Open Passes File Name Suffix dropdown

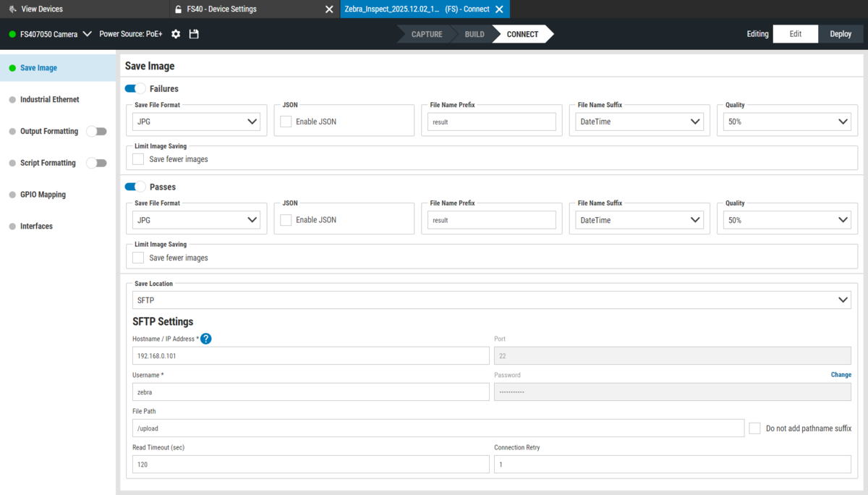click(639, 220)
